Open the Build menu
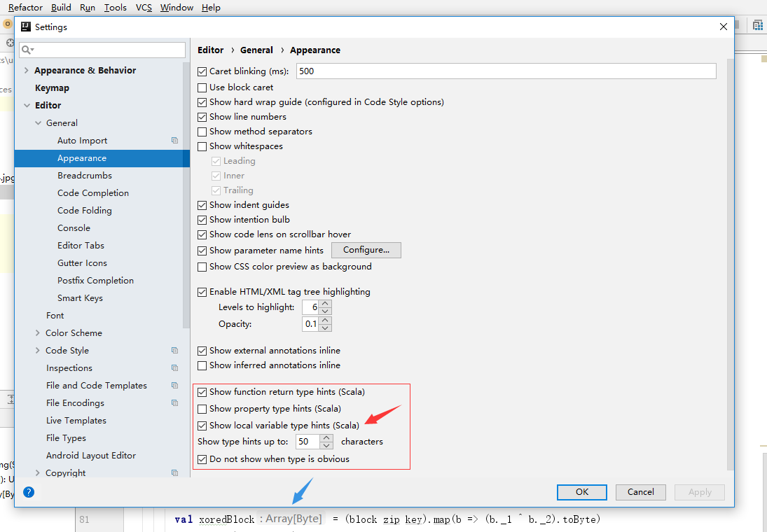767x532 pixels. click(x=61, y=7)
